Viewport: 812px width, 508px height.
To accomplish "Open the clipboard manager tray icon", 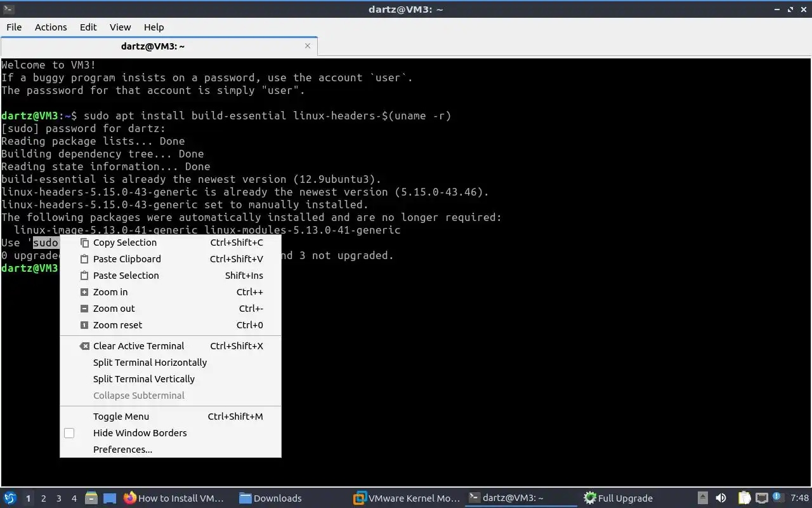I will (x=744, y=498).
